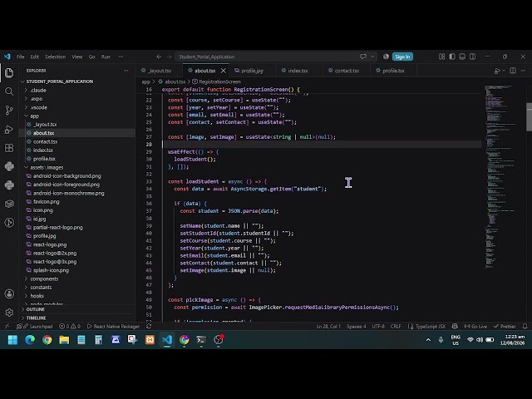Click the Sign In button
The height and width of the screenshot is (399, 532).
pyautogui.click(x=402, y=57)
